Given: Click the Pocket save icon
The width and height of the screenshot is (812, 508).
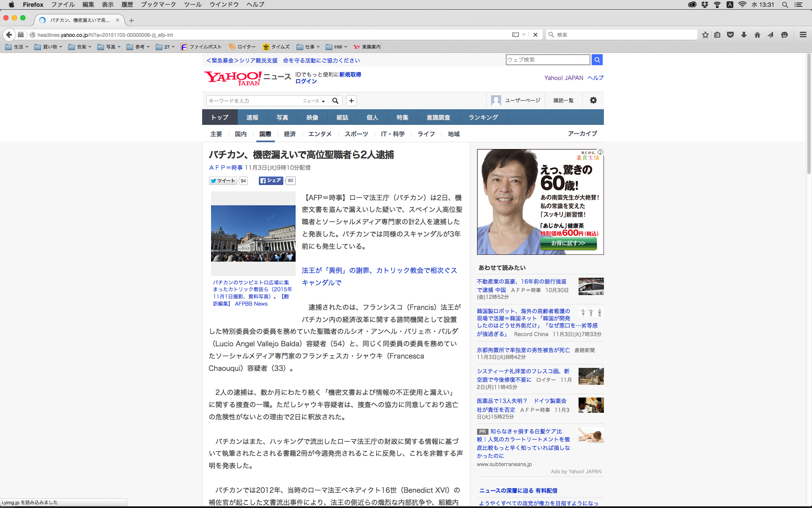Looking at the screenshot, I should [x=730, y=35].
